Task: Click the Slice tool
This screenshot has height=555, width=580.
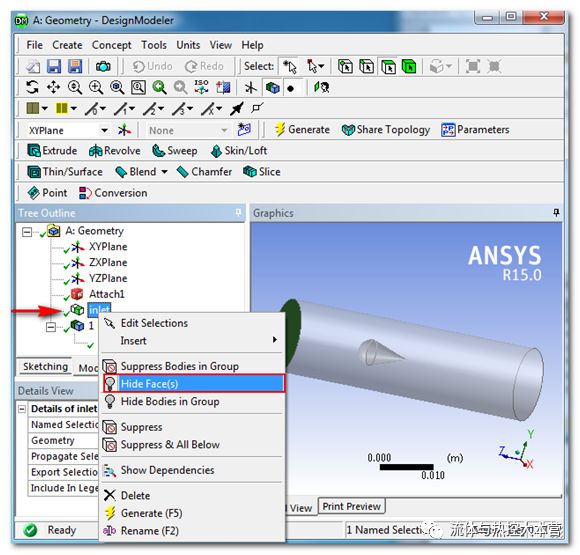Action: pos(262,172)
